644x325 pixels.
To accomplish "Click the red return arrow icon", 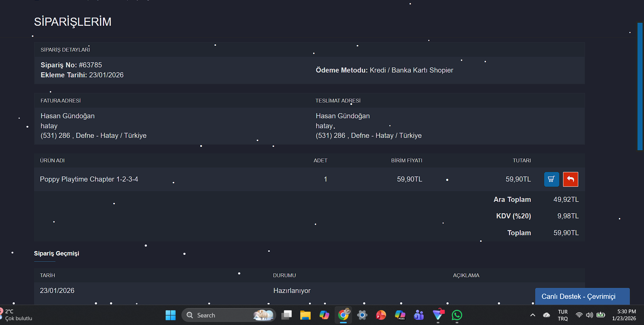I will 571,179.
